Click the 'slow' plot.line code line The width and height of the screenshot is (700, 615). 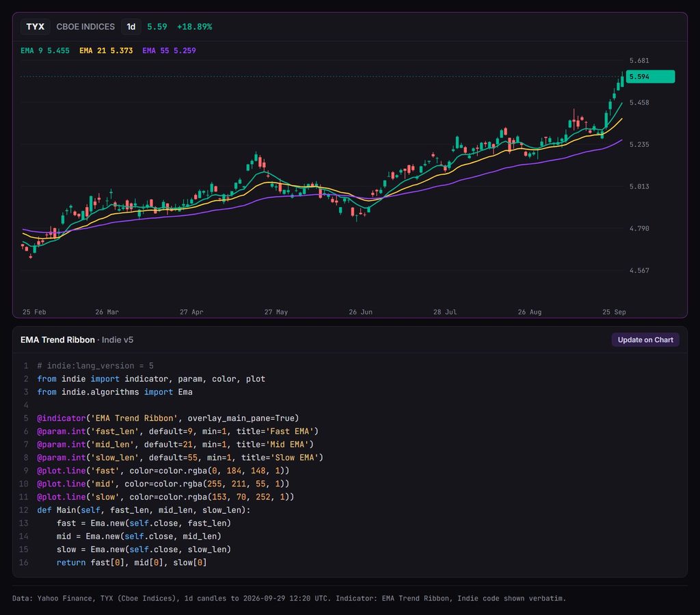[165, 497]
